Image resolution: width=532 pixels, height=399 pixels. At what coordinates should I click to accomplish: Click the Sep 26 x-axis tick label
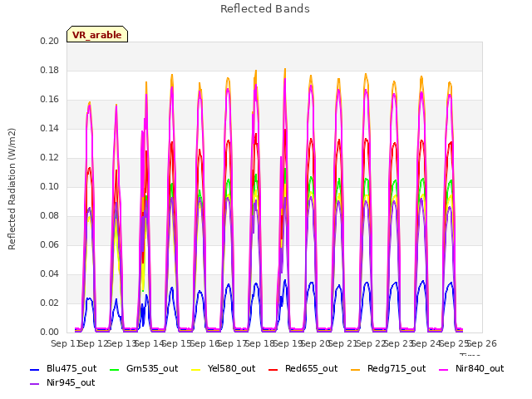pos(482,343)
